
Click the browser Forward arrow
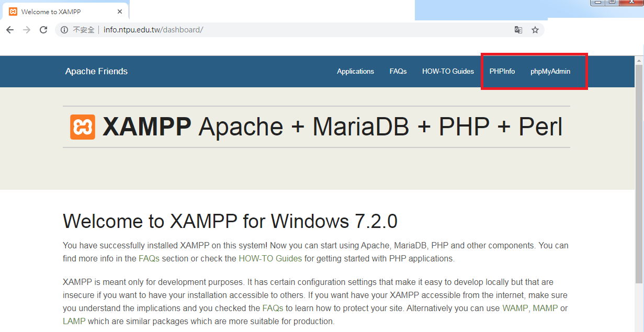point(27,30)
